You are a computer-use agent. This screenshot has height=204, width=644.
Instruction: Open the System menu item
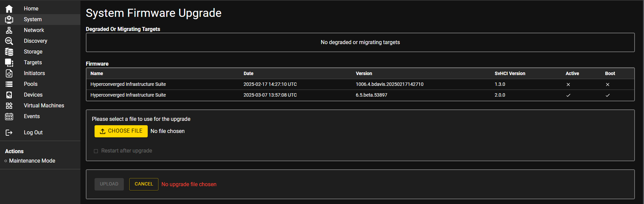pos(33,20)
